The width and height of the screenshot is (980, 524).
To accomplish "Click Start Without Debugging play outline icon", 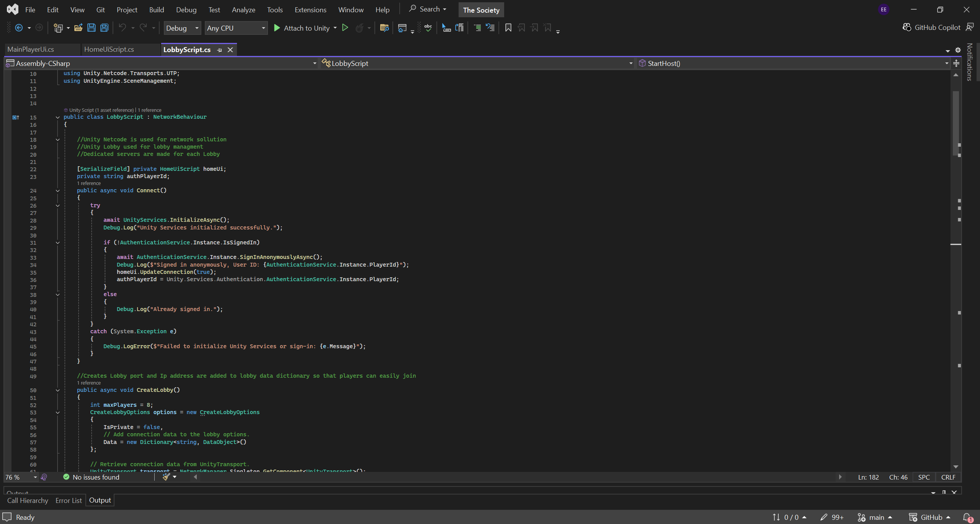I will [x=345, y=28].
